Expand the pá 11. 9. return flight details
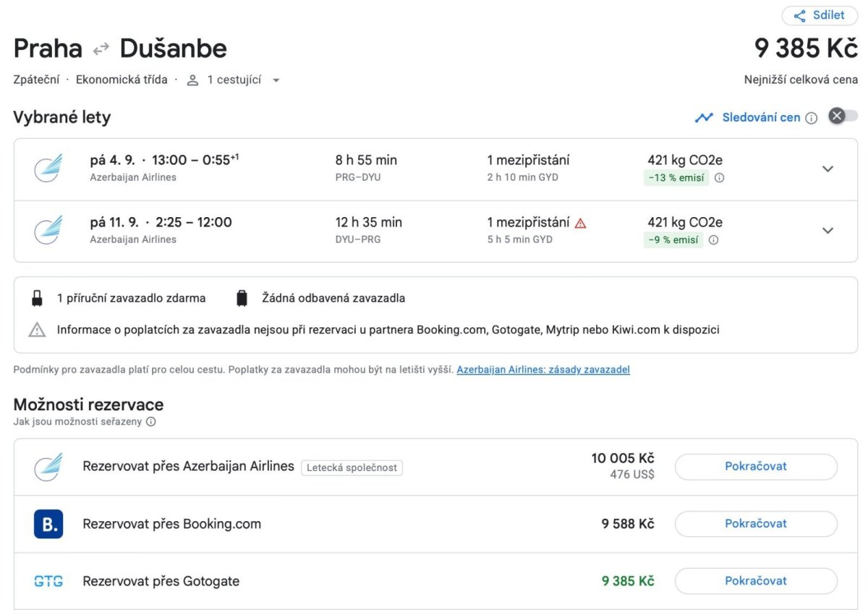 click(x=828, y=231)
